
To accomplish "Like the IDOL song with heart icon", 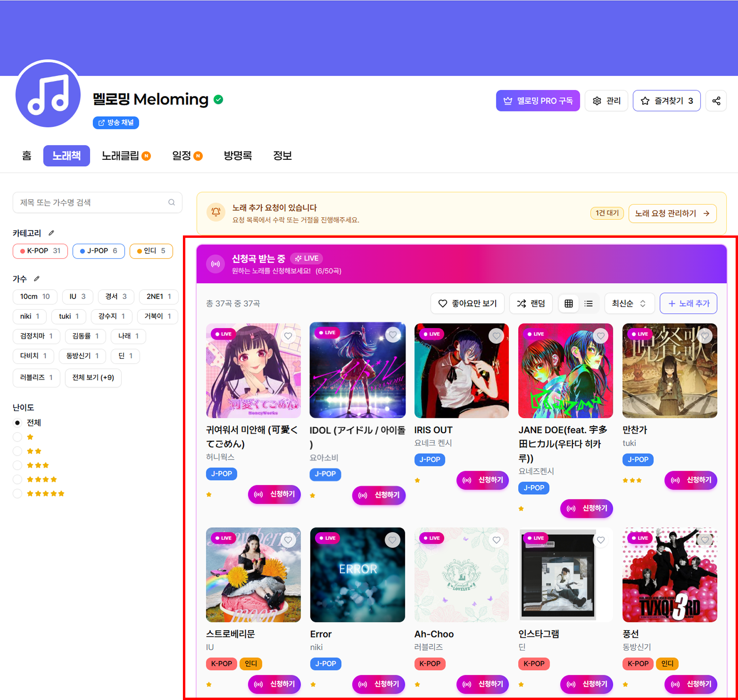I will (x=392, y=335).
